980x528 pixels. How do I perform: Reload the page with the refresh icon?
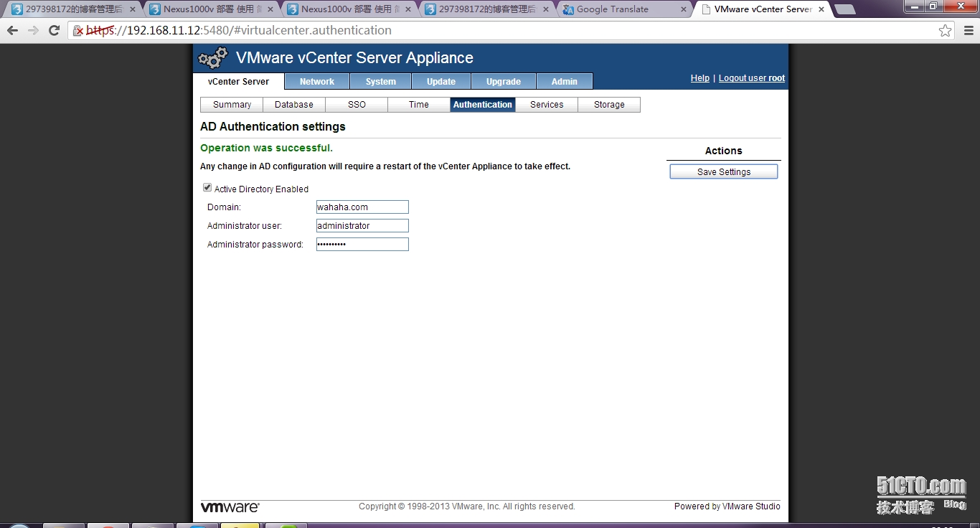(x=54, y=31)
